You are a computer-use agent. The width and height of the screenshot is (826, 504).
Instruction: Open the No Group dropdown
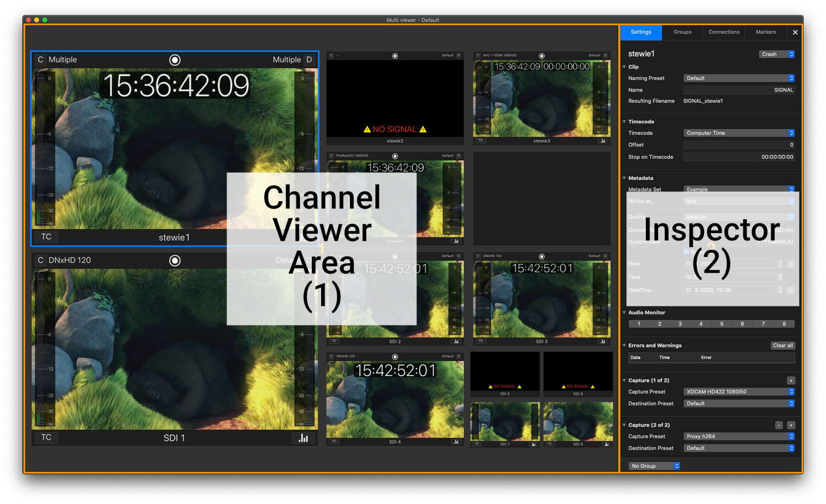click(x=654, y=466)
